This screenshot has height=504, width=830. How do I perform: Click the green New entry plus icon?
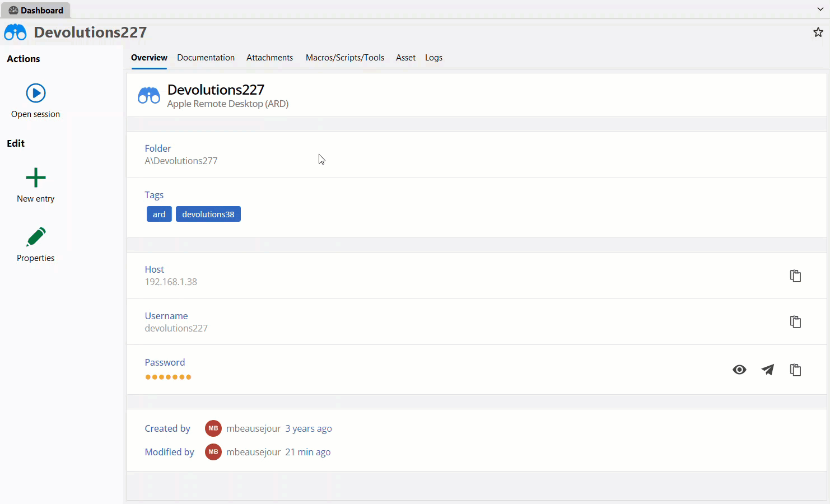click(x=36, y=178)
